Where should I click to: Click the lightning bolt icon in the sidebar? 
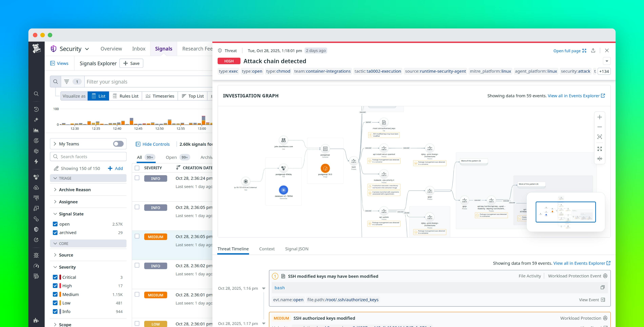36,162
